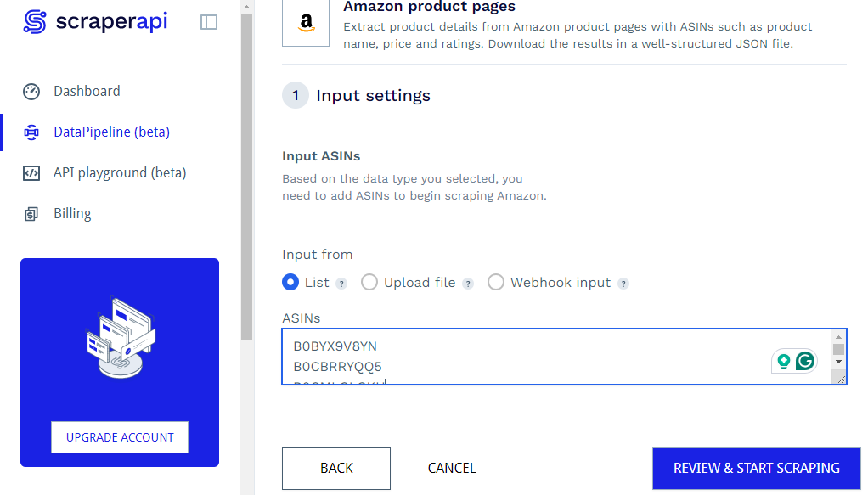Click the ASINs textarea scroll down arrow
Viewport: 868px width, 495px height.
click(838, 362)
